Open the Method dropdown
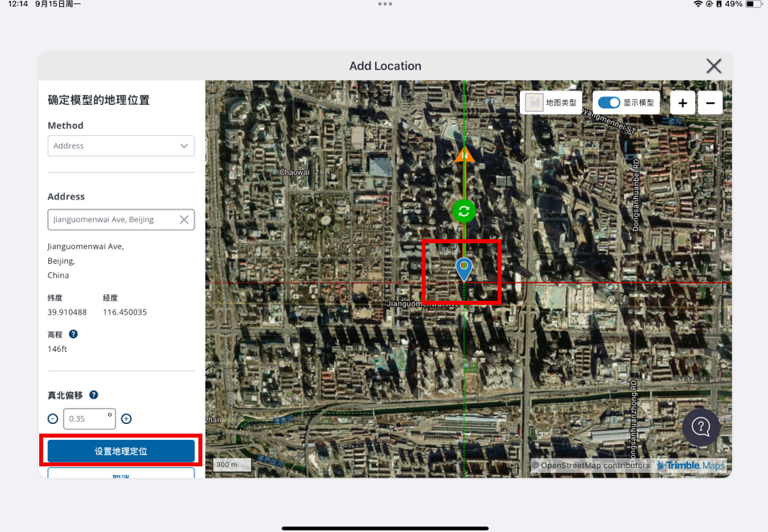The image size is (768, 532). click(121, 146)
